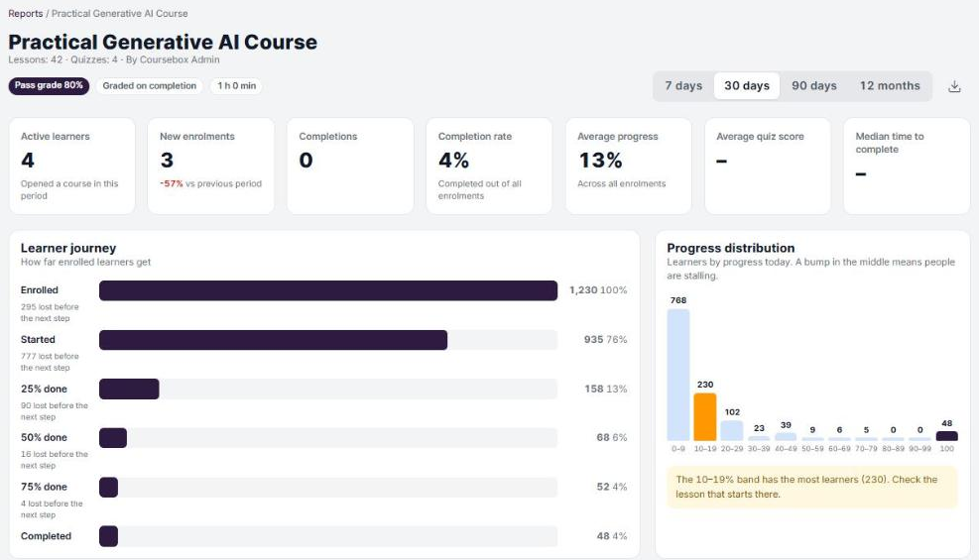The width and height of the screenshot is (979, 560).
Task: Click the 10–19% band insight note
Action: pos(811,487)
